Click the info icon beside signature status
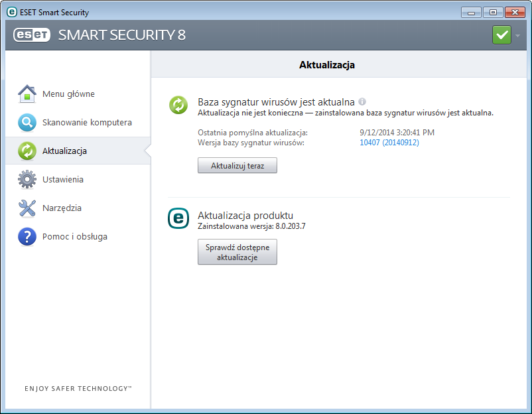The image size is (532, 414). click(x=362, y=102)
